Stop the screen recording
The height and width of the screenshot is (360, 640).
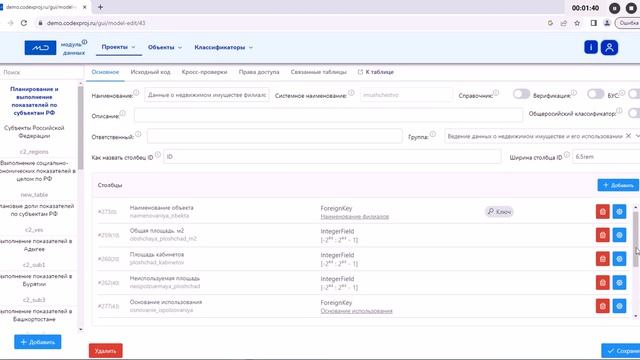631,8
